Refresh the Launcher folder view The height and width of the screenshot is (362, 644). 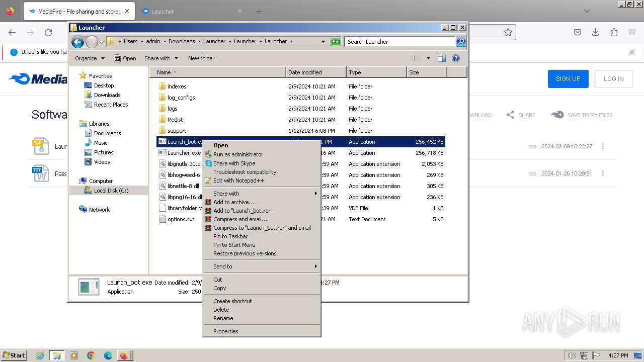(336, 42)
